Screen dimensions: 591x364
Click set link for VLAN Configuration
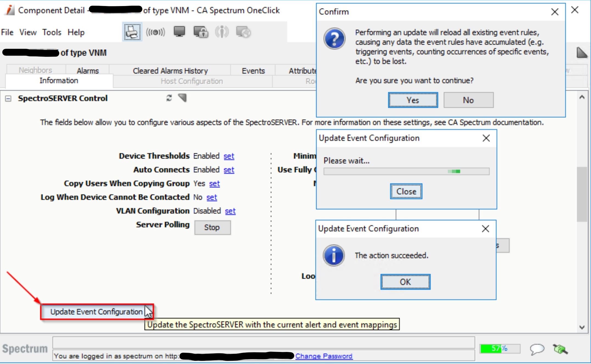point(230,211)
